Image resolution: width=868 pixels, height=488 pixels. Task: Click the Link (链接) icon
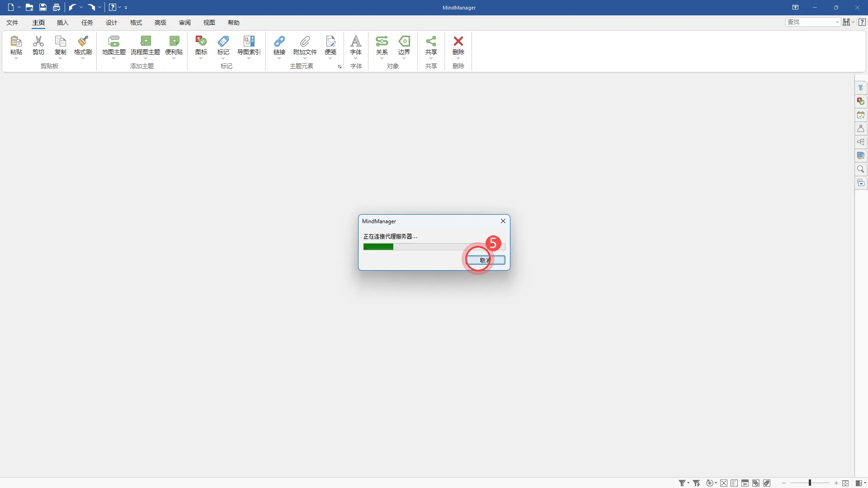(x=279, y=42)
